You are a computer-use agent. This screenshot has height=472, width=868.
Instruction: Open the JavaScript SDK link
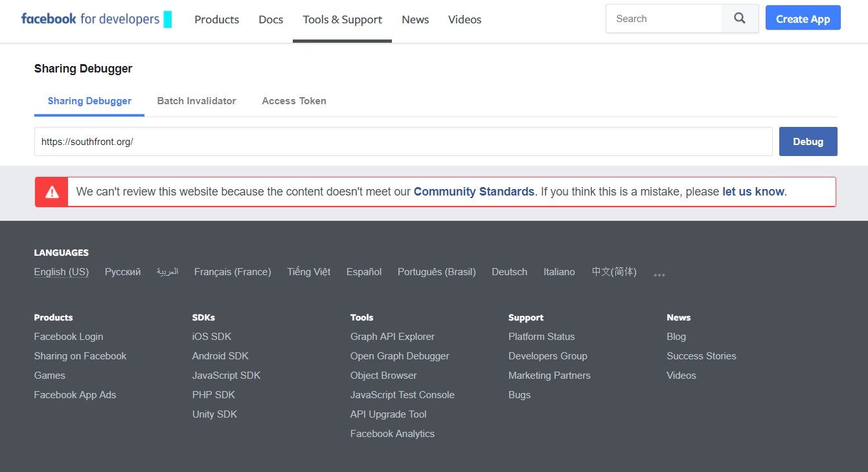(226, 376)
